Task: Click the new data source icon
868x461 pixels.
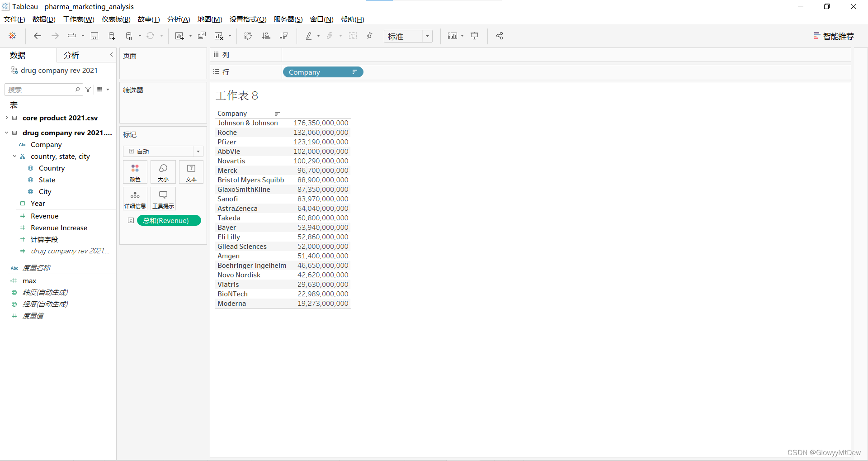Action: 112,36
